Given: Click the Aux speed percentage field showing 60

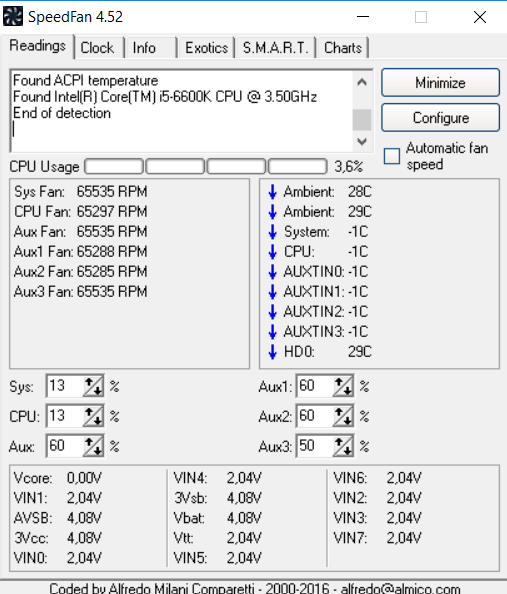Looking at the screenshot, I should 65,446.
